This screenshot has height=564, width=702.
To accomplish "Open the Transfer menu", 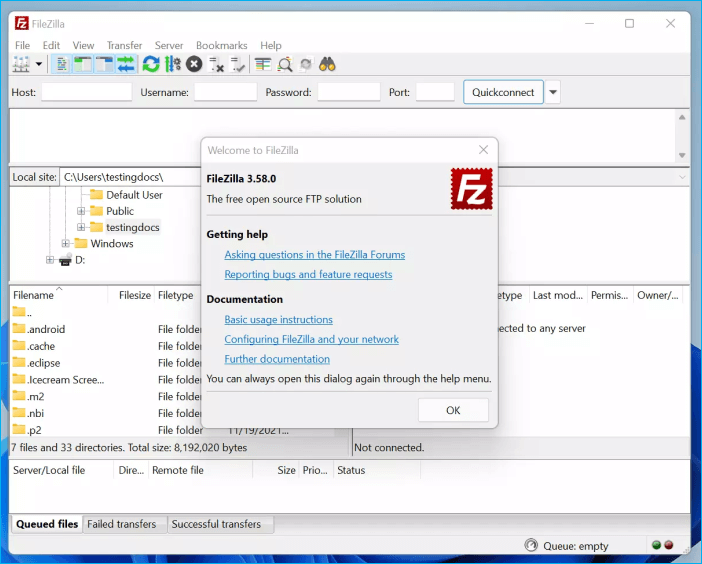I will point(124,46).
